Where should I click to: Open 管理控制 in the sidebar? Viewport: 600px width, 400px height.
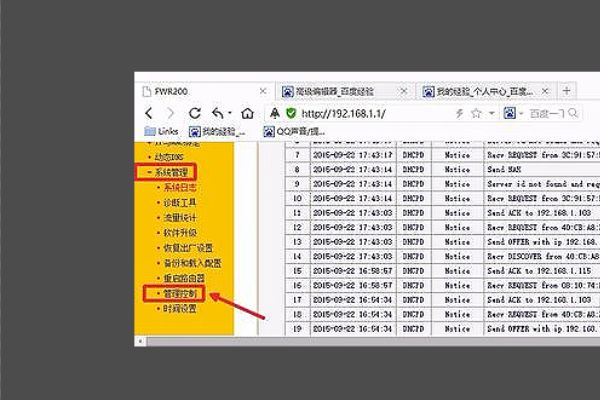(x=182, y=294)
